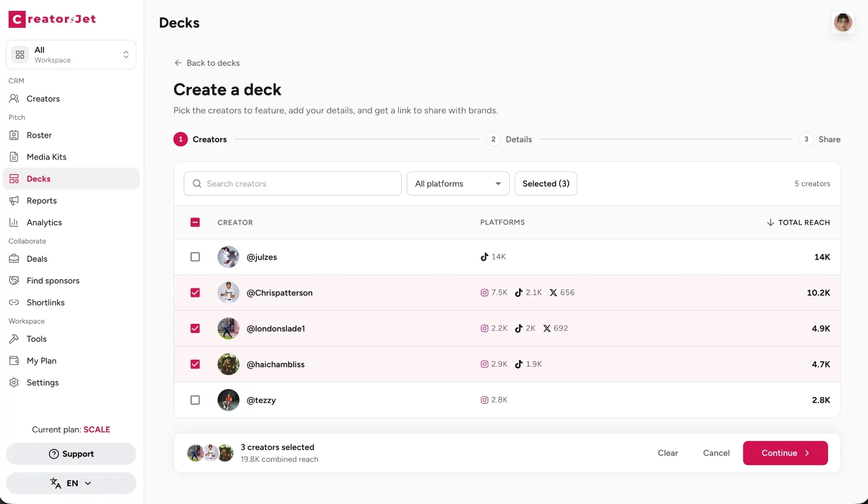
Task: Uncheck the @Chrispatterson checkbox
Action: 195,293
